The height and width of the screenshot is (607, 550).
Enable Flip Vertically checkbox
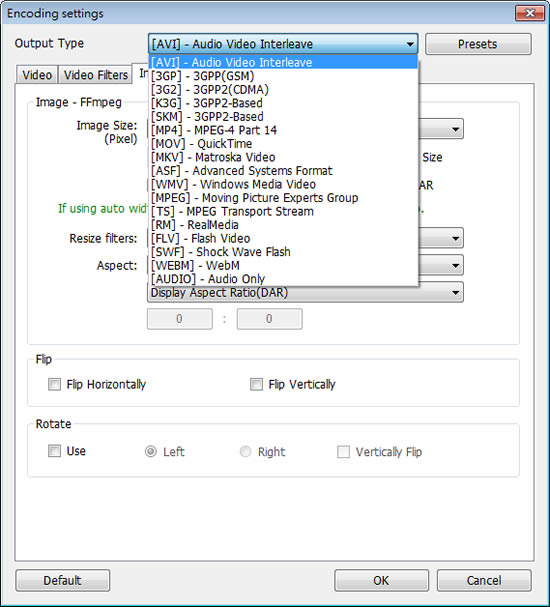click(x=256, y=384)
